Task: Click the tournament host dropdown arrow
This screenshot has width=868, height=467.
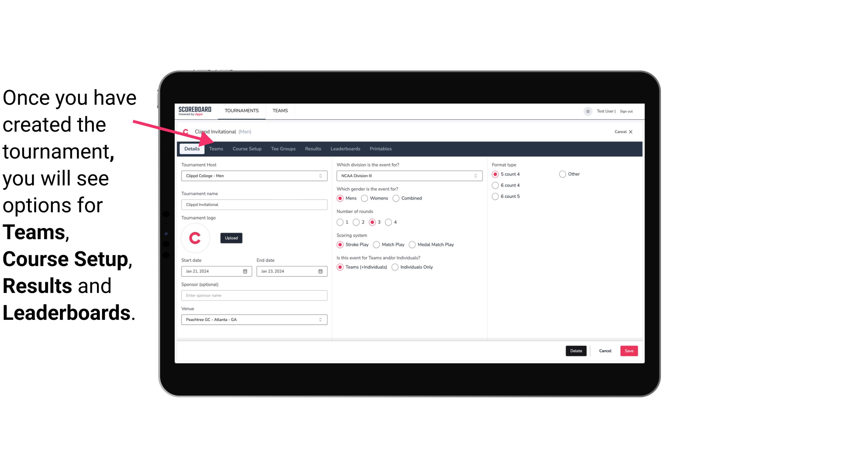Action: pyautogui.click(x=321, y=176)
